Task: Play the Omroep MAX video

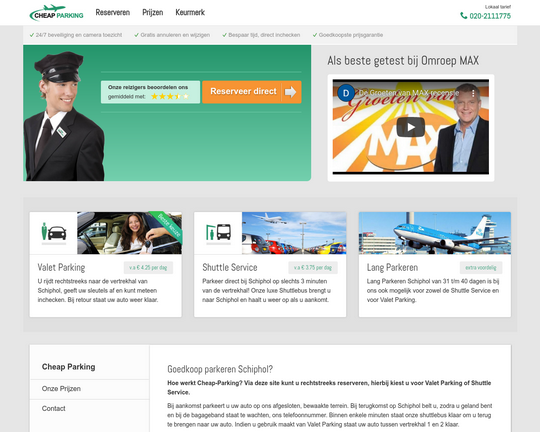Action: coord(411,127)
